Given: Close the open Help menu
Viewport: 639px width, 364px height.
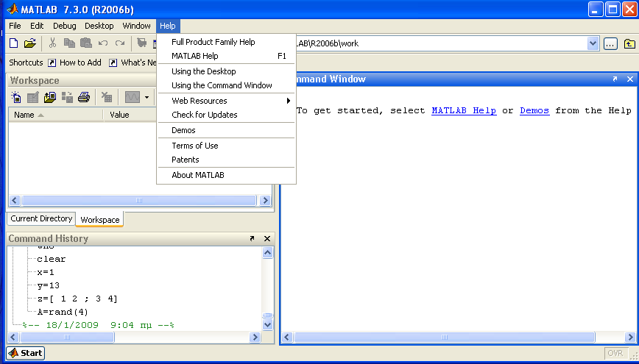Looking at the screenshot, I should click(168, 26).
